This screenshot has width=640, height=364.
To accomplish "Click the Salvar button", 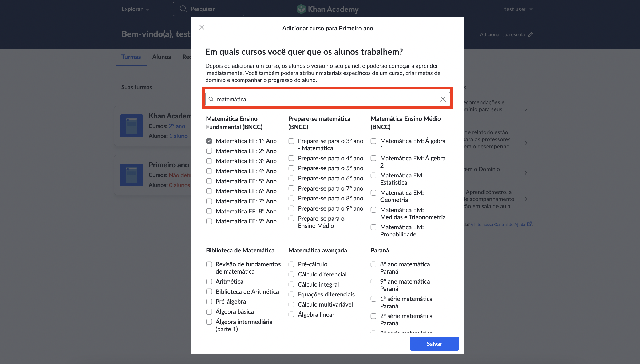I will click(434, 344).
